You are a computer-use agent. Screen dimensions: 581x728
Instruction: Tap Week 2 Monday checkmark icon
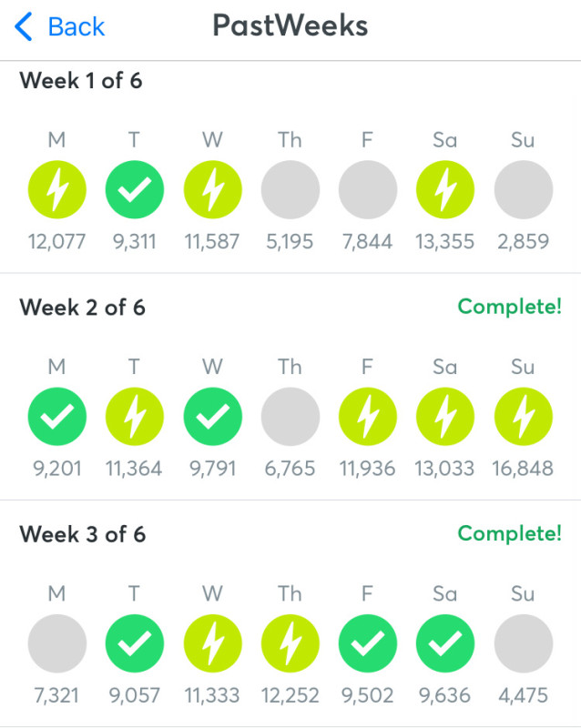[57, 417]
